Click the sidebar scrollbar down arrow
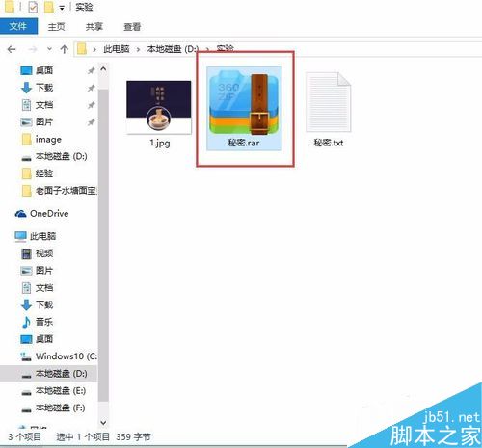The height and width of the screenshot is (448, 482). point(103,422)
